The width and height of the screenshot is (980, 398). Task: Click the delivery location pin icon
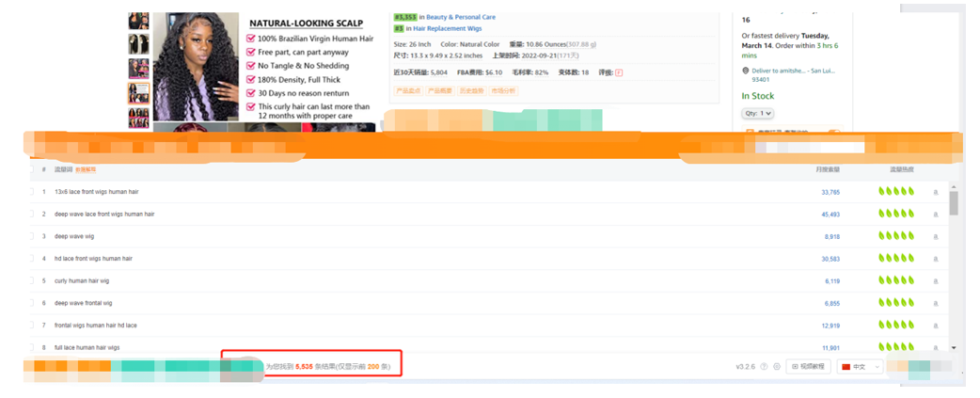tap(745, 71)
